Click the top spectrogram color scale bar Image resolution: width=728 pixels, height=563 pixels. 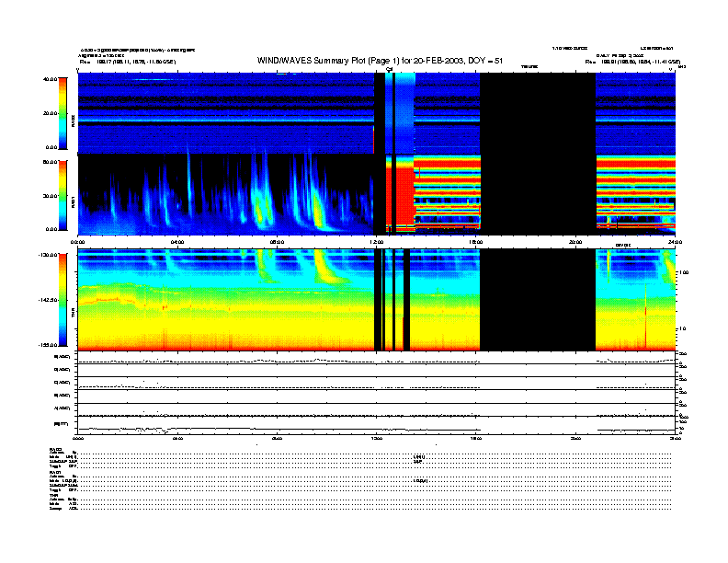pos(63,113)
